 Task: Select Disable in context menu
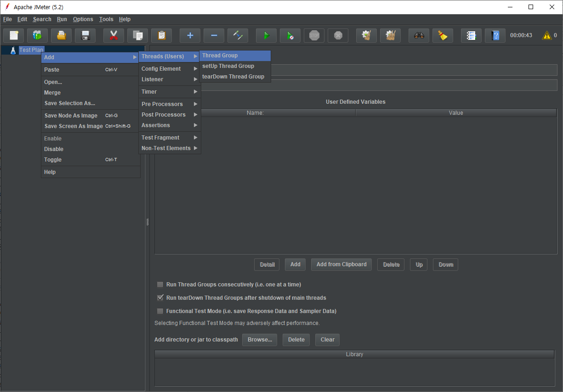pyautogui.click(x=91, y=149)
